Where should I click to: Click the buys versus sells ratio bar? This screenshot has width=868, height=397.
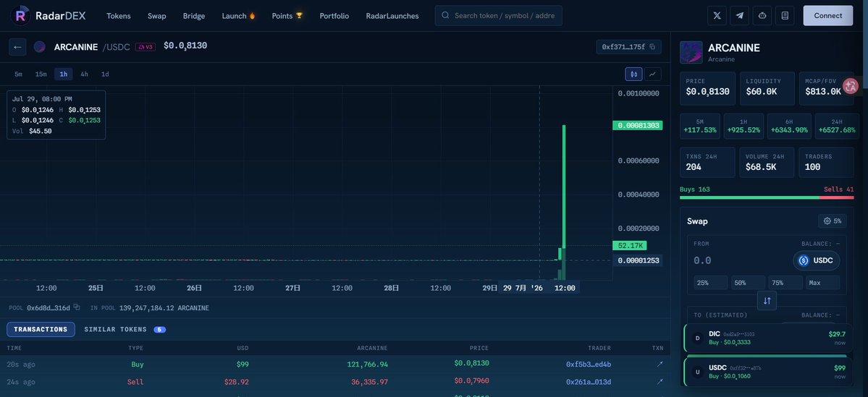(767, 197)
